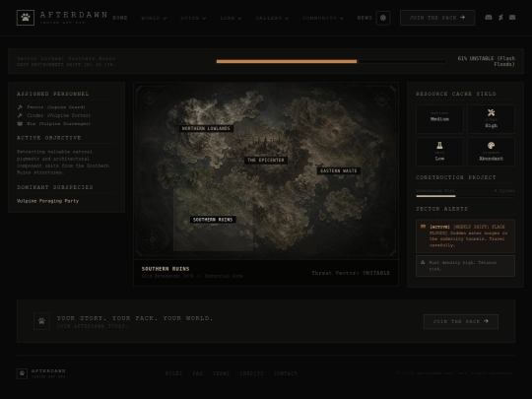Click the 'CONSTRUCTION PROJECT' heading
The width and height of the screenshot is (532, 399).
point(456,177)
